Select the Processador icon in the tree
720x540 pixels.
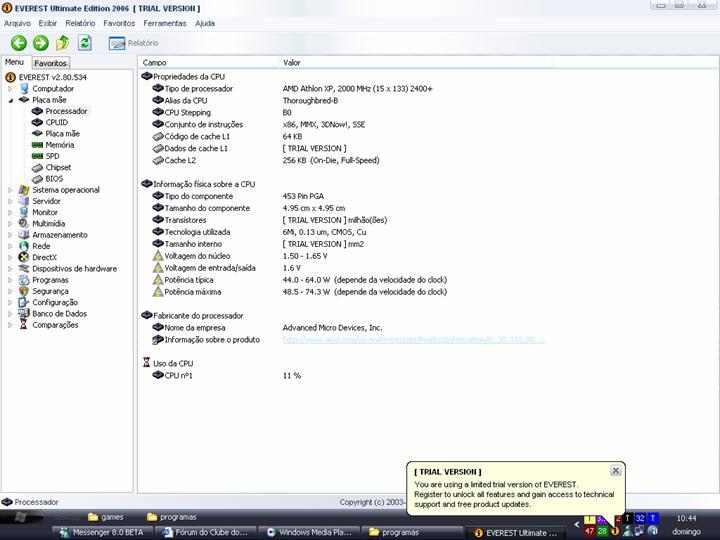point(37,111)
